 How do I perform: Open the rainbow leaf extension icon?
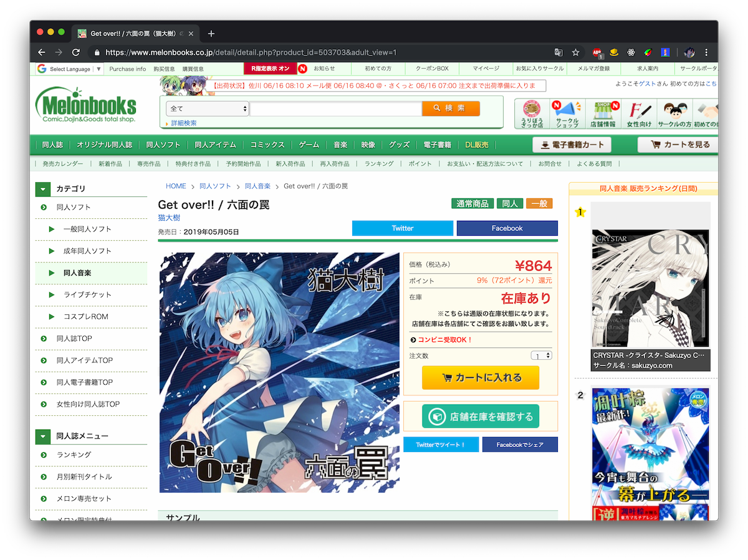[x=648, y=52]
